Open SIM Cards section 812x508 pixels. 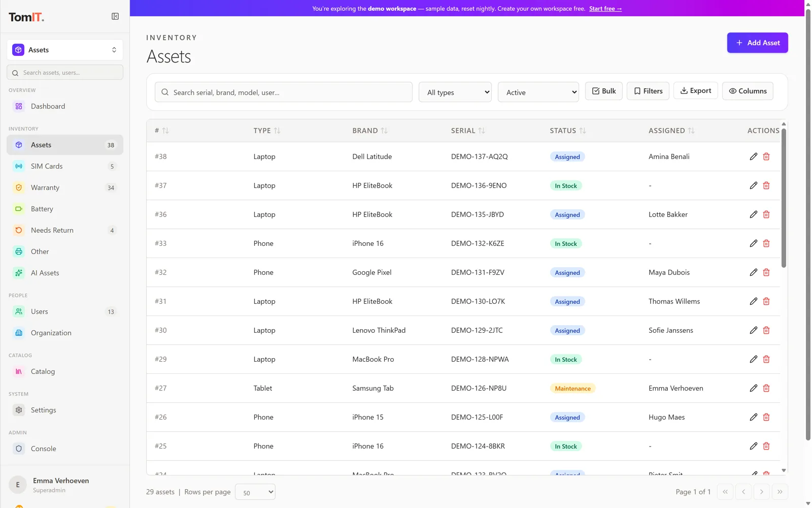[65, 166]
